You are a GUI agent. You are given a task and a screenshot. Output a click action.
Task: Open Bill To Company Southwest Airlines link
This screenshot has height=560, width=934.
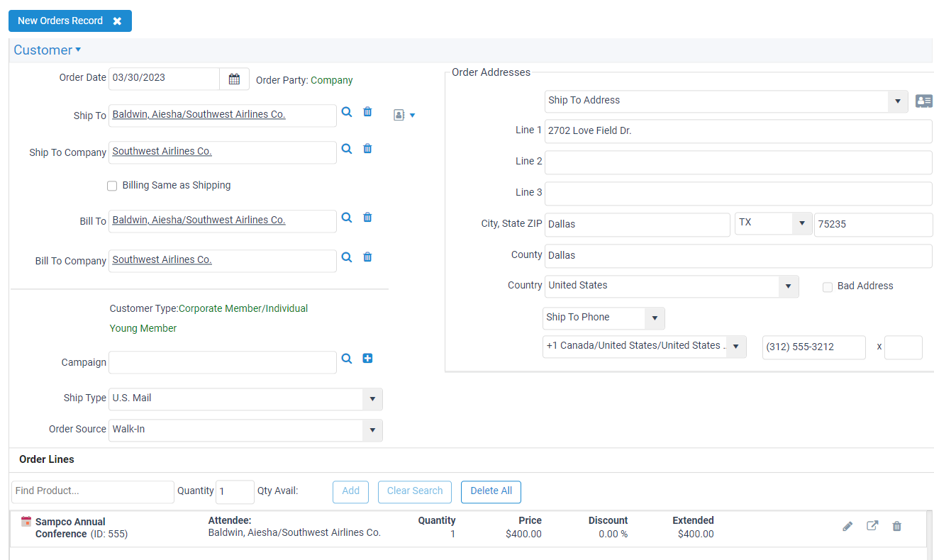(162, 259)
